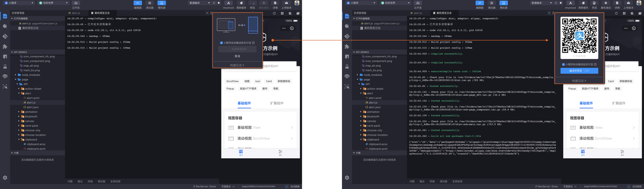
Task: Toggle 小程序自动推送给支付宝 checkbox in left window
Action: (x=221, y=43)
